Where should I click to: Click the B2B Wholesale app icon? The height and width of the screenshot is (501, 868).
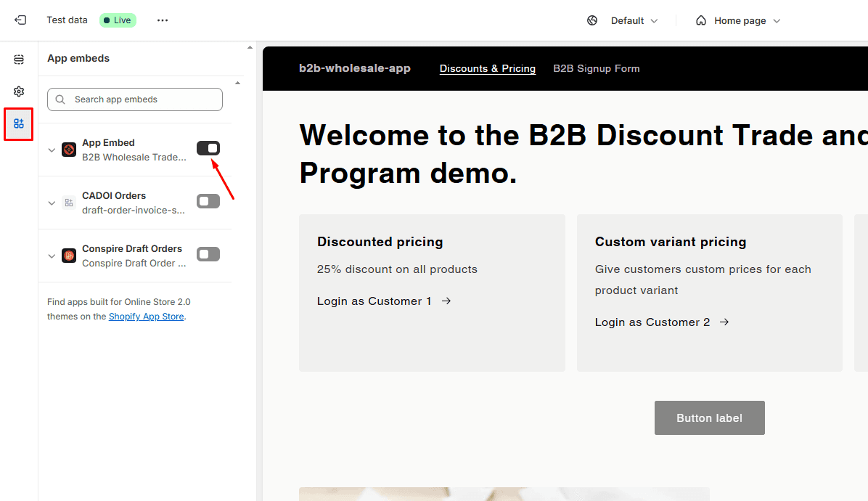[69, 150]
